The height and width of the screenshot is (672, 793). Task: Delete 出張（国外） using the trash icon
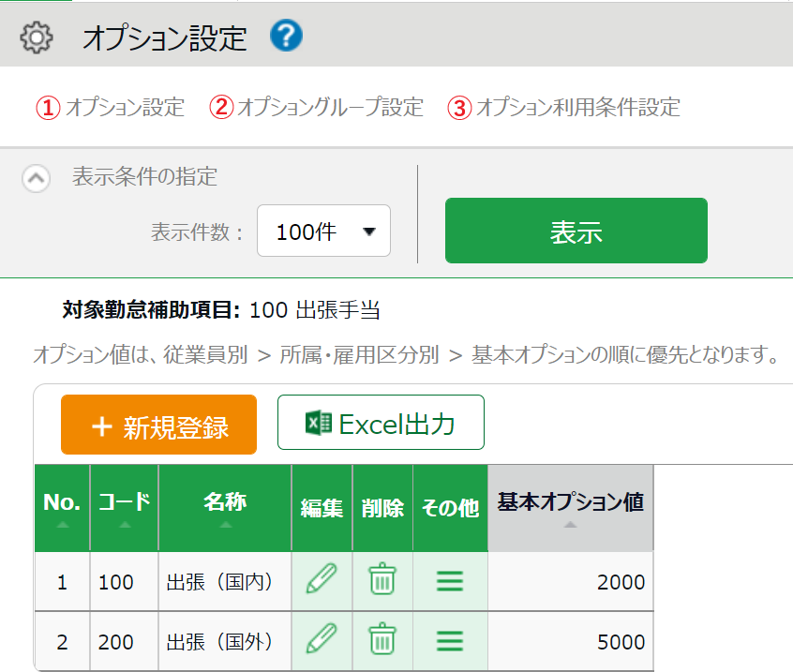coord(382,638)
